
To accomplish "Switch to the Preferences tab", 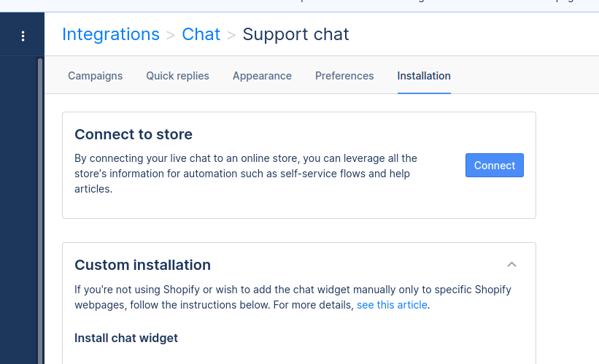I will coord(344,76).
